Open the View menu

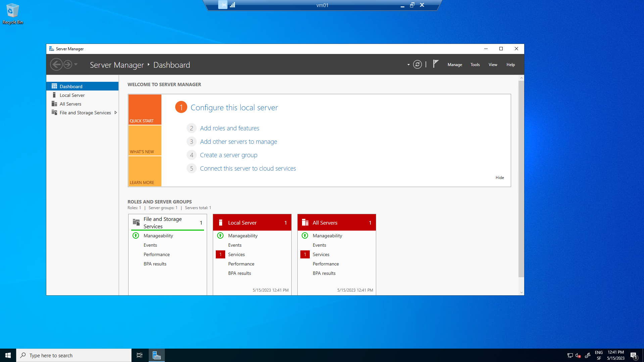493,65
